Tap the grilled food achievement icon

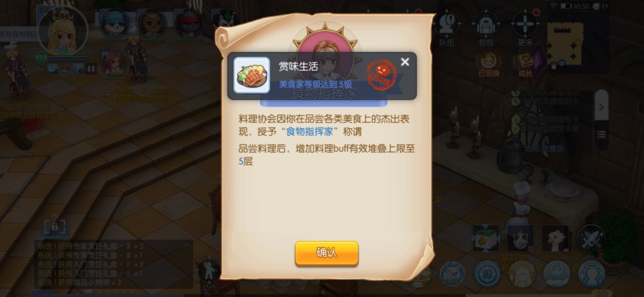click(x=252, y=75)
